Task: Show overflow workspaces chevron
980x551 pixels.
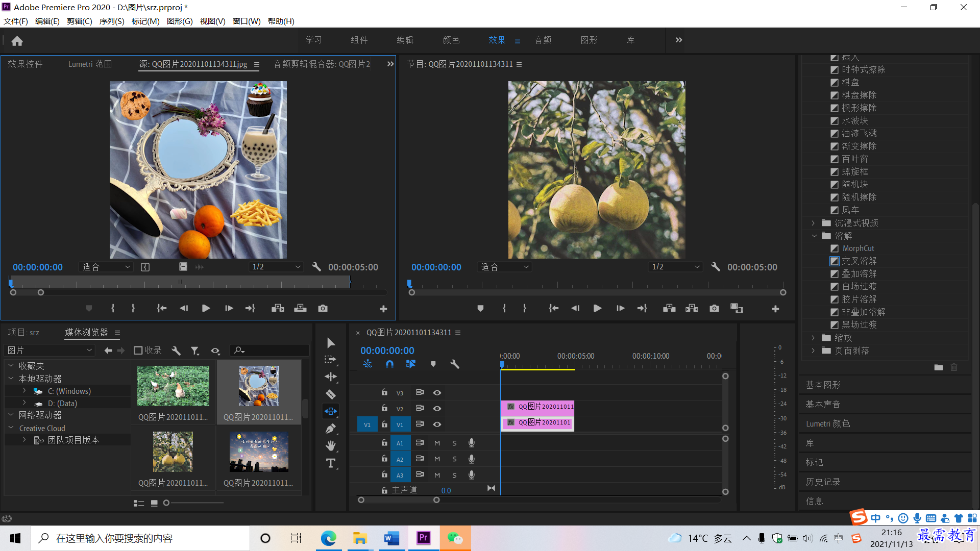Action: (x=679, y=40)
